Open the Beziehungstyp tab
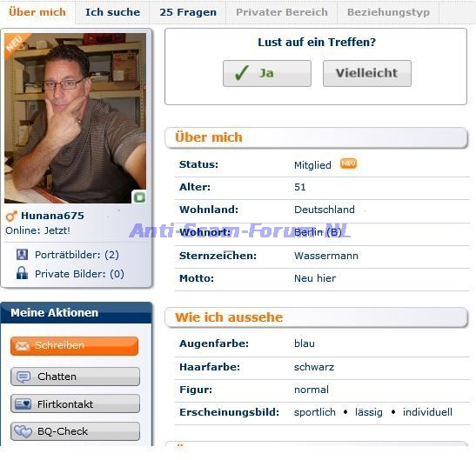 pyautogui.click(x=388, y=12)
